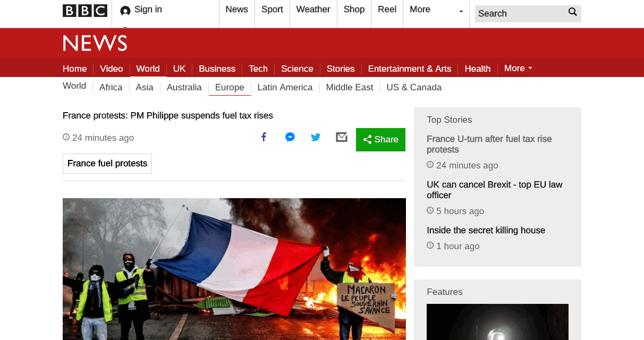Select Video in news navigation
644x340 pixels.
click(112, 69)
